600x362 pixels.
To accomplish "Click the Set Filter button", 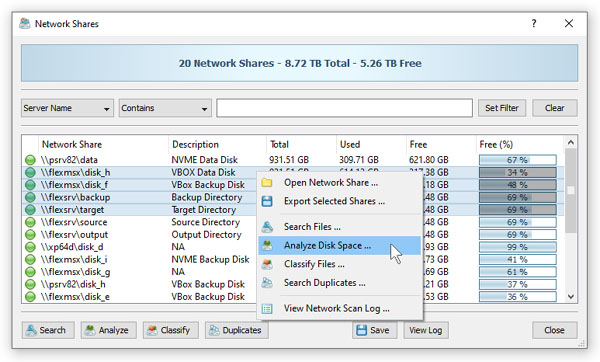I will coord(502,108).
